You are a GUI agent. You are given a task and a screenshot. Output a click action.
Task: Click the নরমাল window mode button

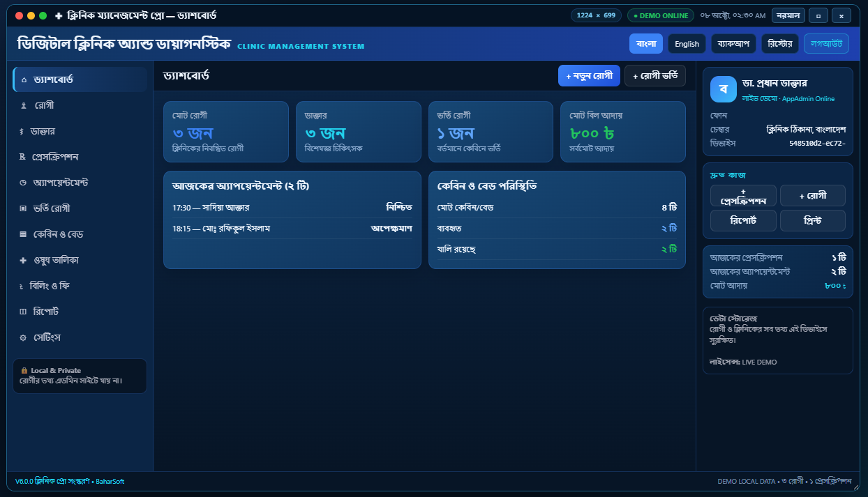click(788, 15)
